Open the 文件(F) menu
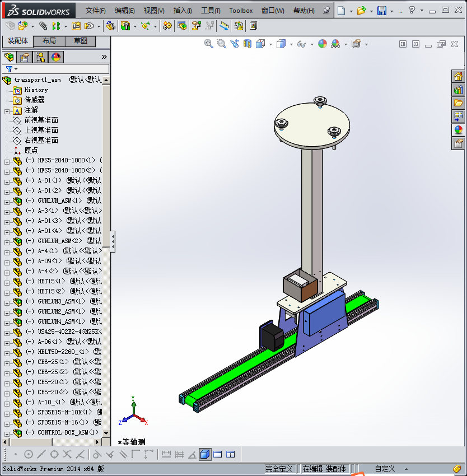Image resolution: width=467 pixels, height=476 pixels. (95, 11)
